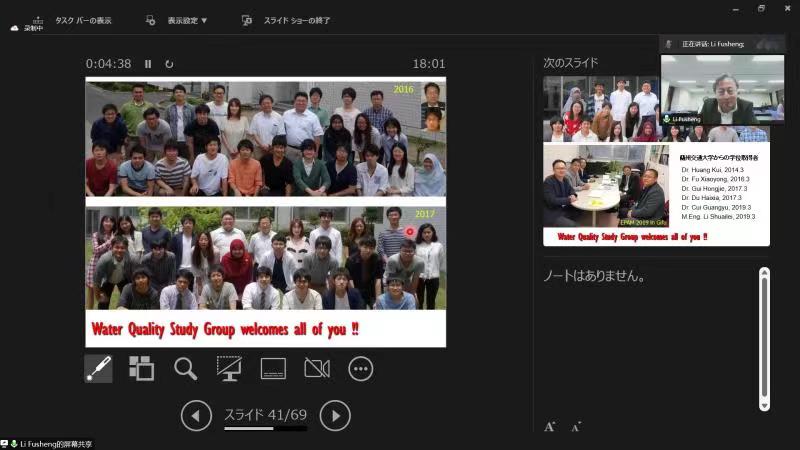Go to the previous slide
Viewport: 800px width, 450px height.
[x=196, y=415]
